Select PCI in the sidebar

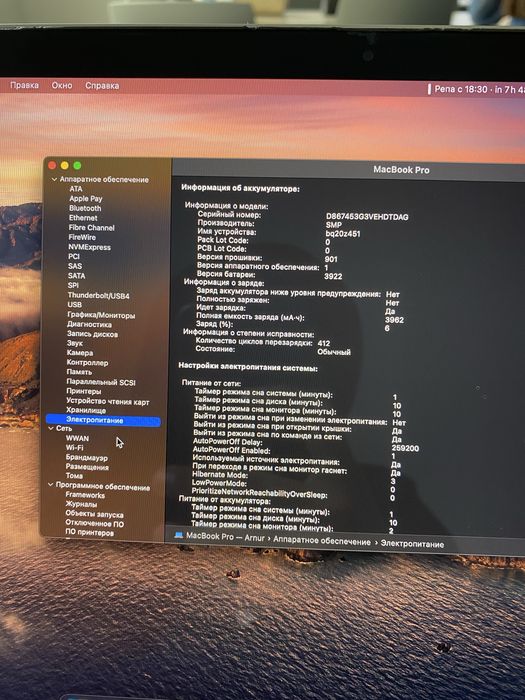pos(74,256)
